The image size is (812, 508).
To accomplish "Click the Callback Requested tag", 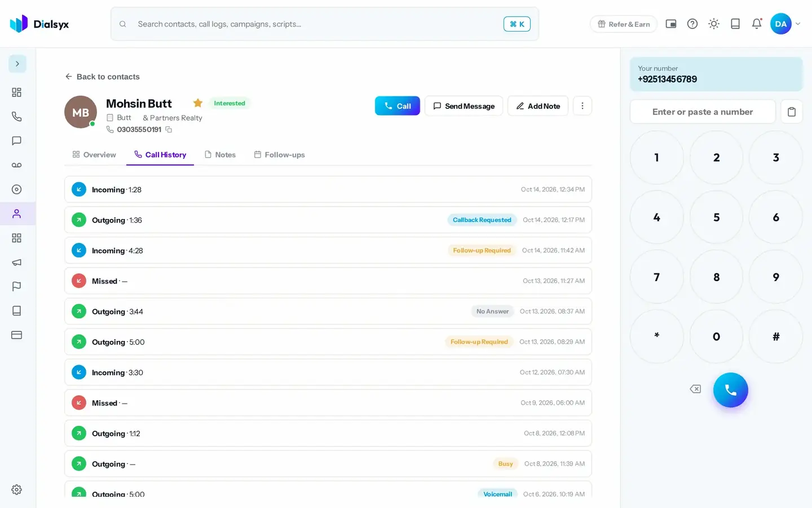I will click(482, 220).
